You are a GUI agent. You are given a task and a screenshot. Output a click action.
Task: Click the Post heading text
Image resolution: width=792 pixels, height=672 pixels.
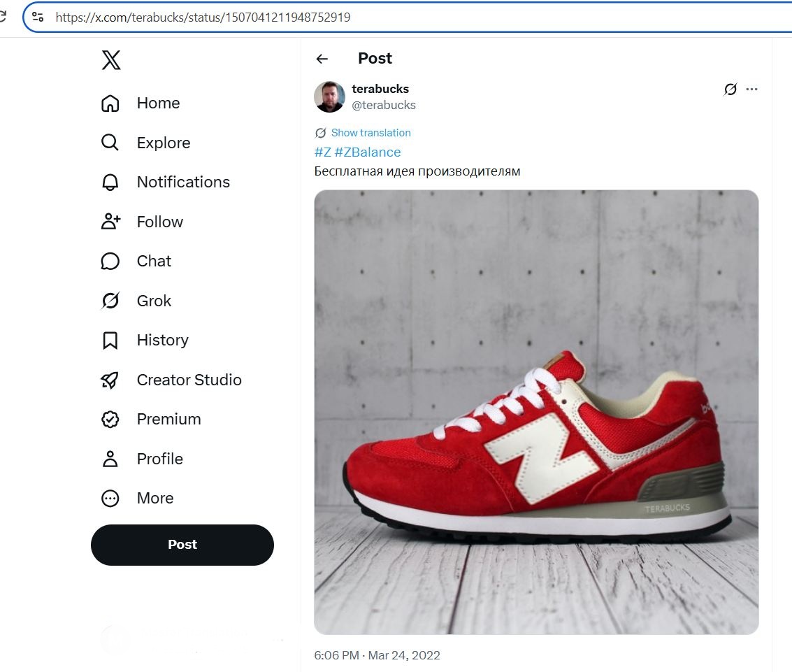(x=375, y=58)
